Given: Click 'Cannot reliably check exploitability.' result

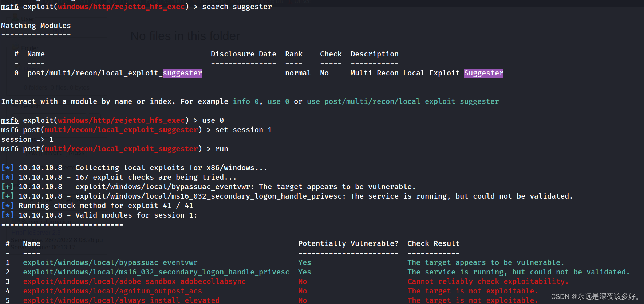Looking at the screenshot, I should pyautogui.click(x=488, y=281).
